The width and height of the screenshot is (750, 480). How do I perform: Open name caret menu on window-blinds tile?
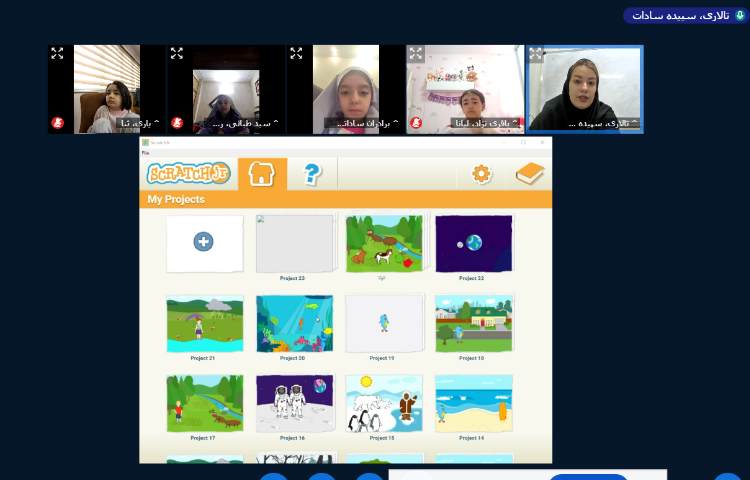[157, 123]
